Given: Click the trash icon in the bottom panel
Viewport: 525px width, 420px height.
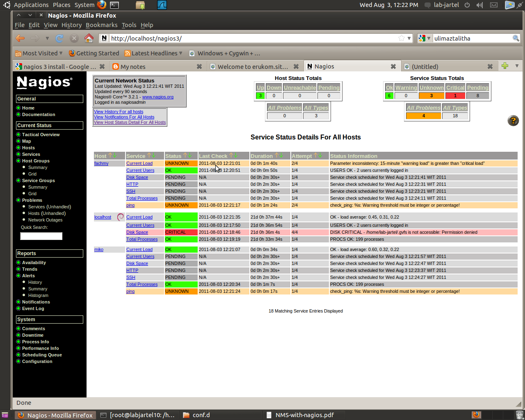Looking at the screenshot, I should click(x=519, y=415).
